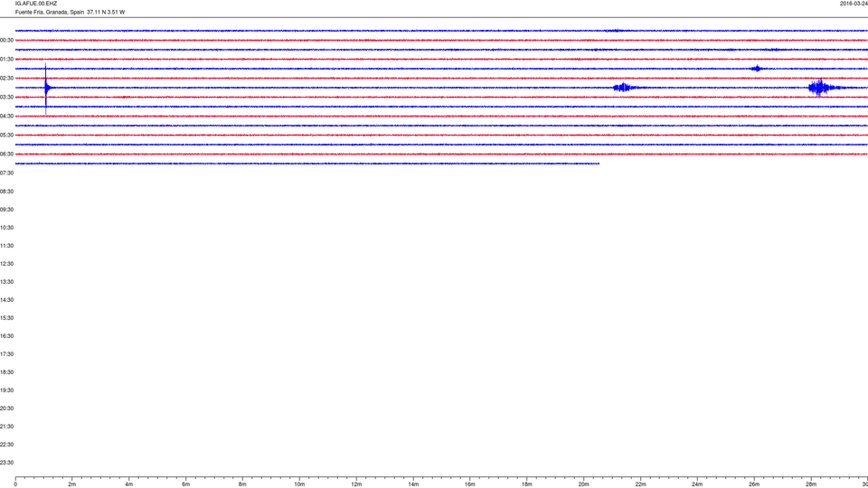Click the 8m tick label on the axis
Screen dimensions: 868x488
pos(242,484)
